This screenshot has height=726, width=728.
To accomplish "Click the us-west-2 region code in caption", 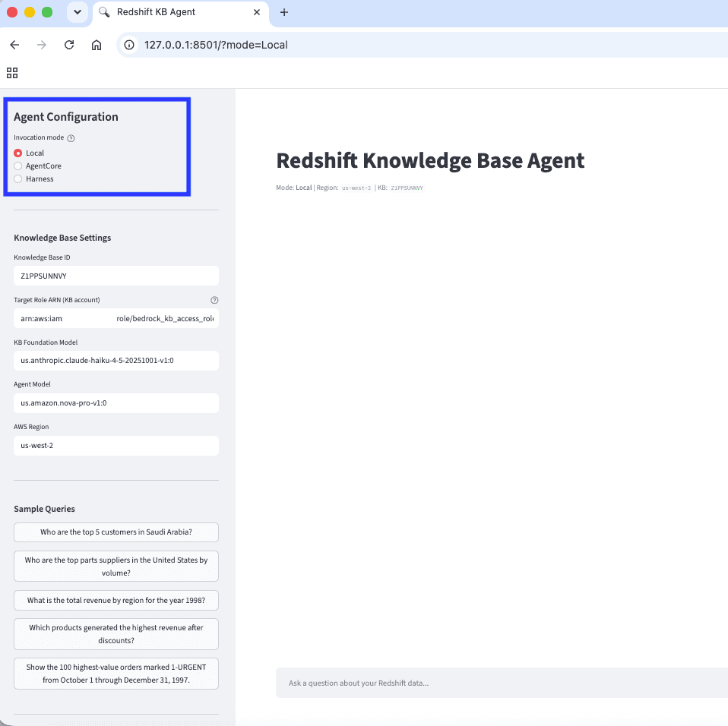I will 356,188.
